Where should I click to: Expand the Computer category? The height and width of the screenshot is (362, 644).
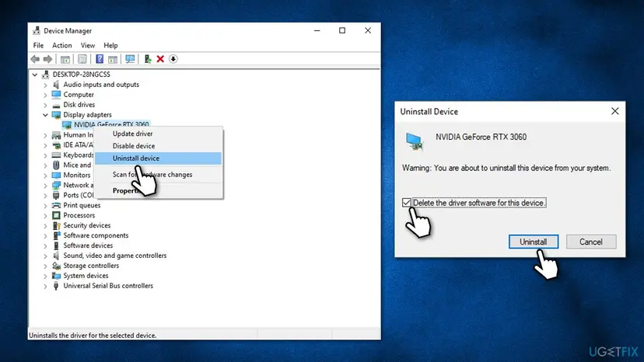click(x=45, y=95)
